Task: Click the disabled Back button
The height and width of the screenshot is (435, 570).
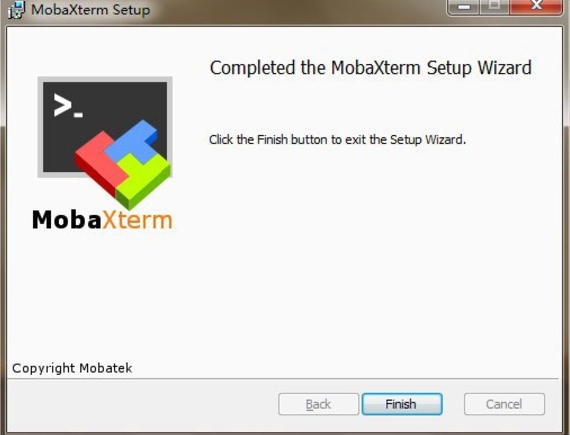Action: 318,404
